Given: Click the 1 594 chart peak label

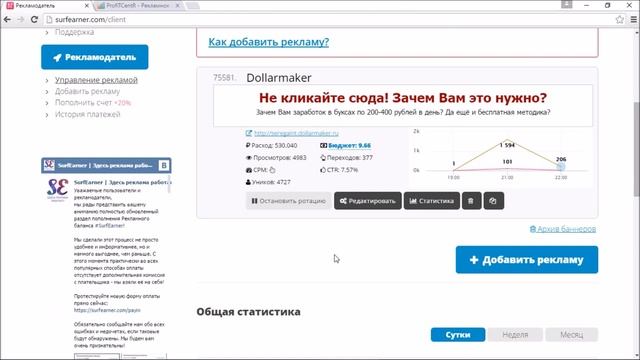Looking at the screenshot, I should pyautogui.click(x=507, y=145).
